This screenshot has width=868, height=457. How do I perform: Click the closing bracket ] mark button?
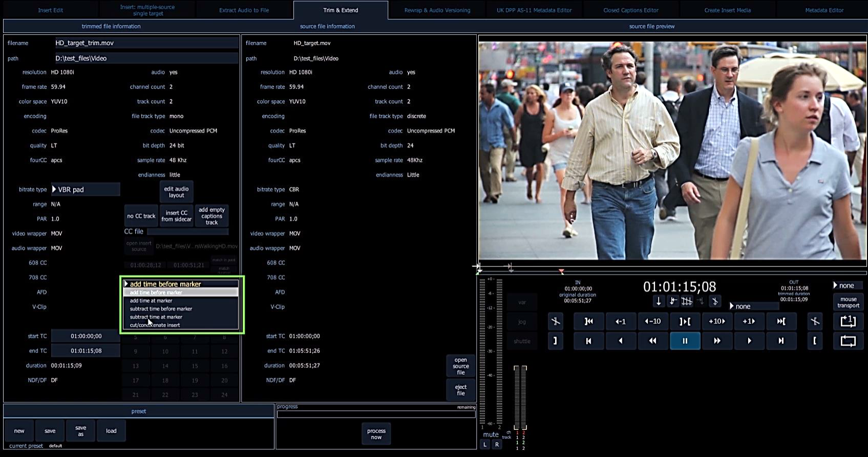click(556, 341)
